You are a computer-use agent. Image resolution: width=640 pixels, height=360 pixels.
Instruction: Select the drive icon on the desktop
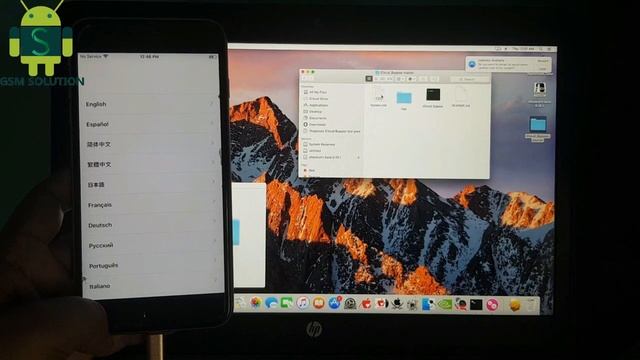540,90
